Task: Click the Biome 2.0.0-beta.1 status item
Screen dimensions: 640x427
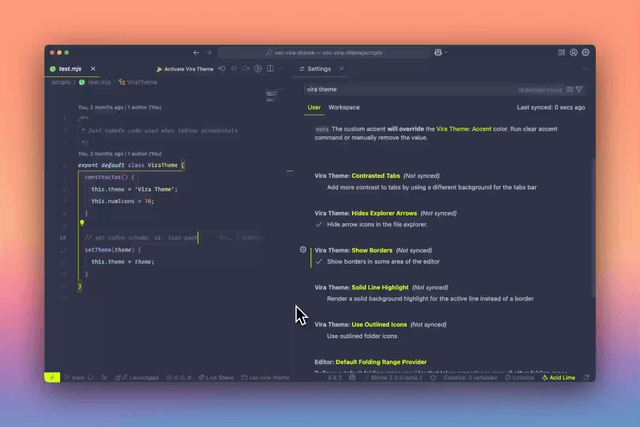Action: tap(393, 378)
